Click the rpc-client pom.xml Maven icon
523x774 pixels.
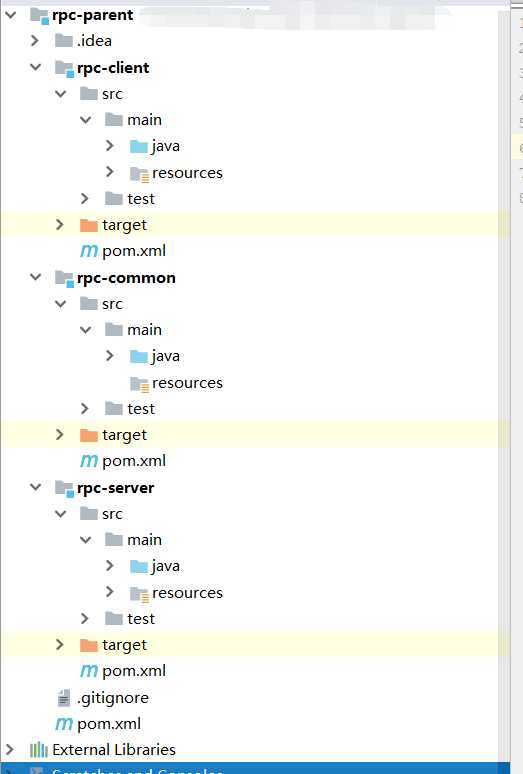click(x=89, y=251)
